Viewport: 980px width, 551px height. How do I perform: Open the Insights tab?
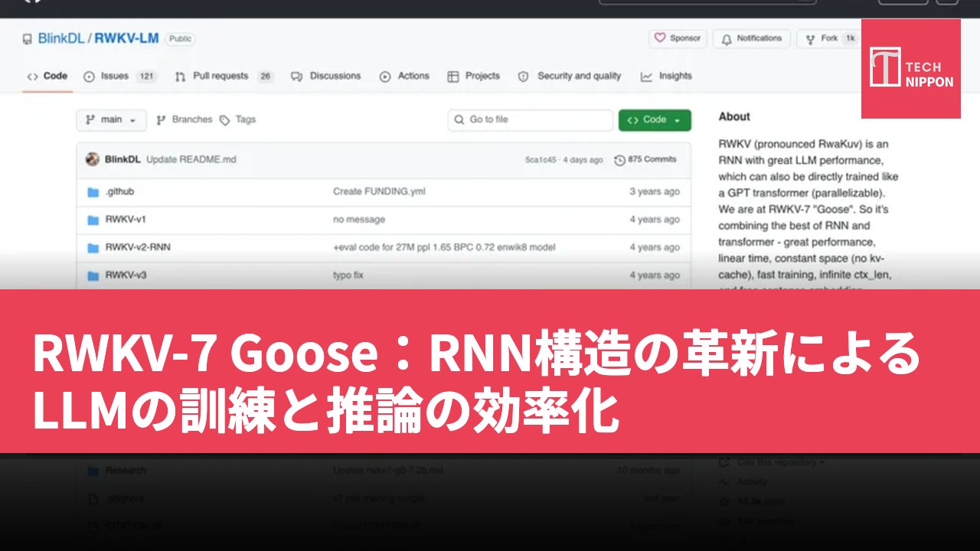pos(666,77)
